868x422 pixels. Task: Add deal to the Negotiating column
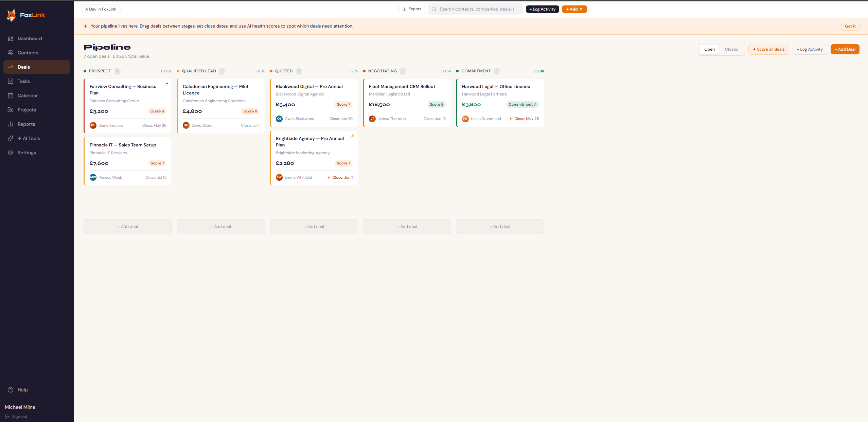pos(407,227)
